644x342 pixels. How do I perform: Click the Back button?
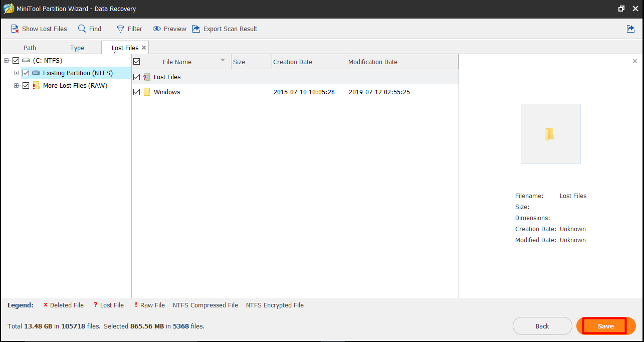point(542,326)
